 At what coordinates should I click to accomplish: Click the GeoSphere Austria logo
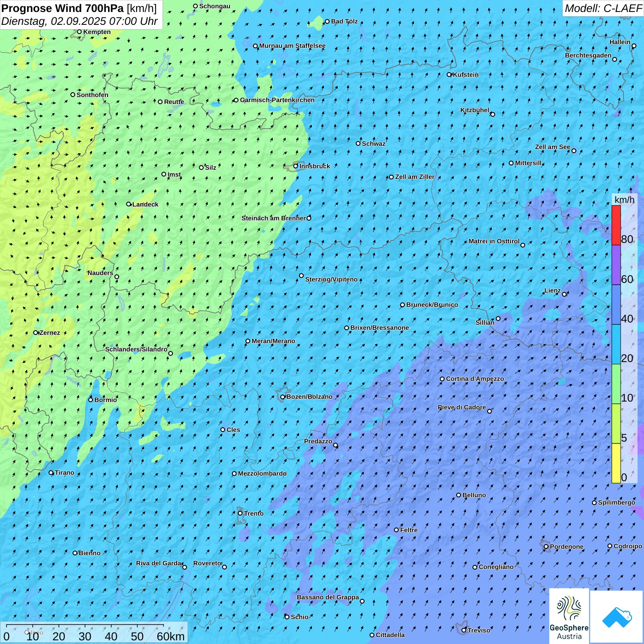click(569, 616)
